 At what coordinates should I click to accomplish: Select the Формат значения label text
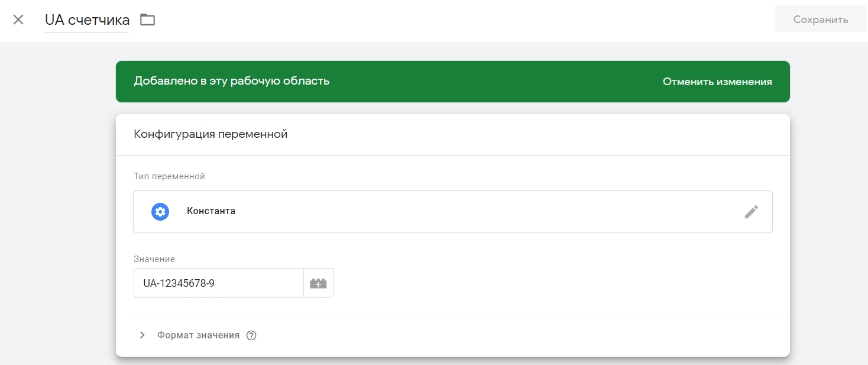point(197,335)
